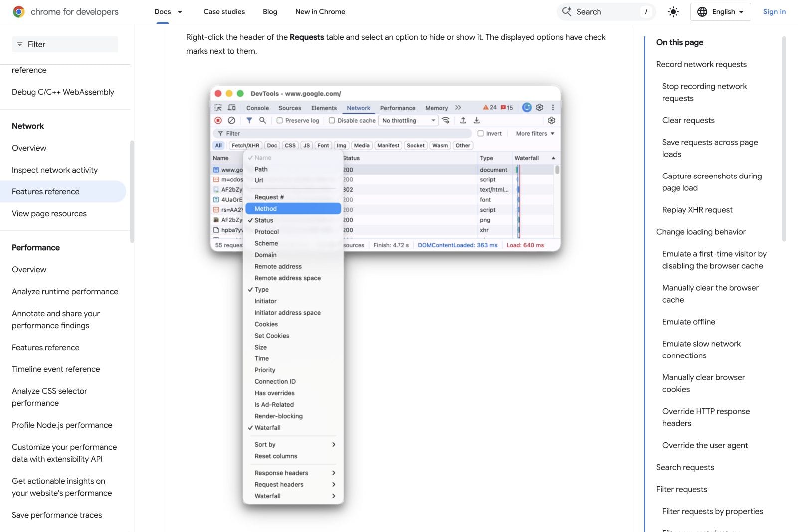798x532 pixels.
Task: Jump to Replay XHR request section
Action: (697, 210)
